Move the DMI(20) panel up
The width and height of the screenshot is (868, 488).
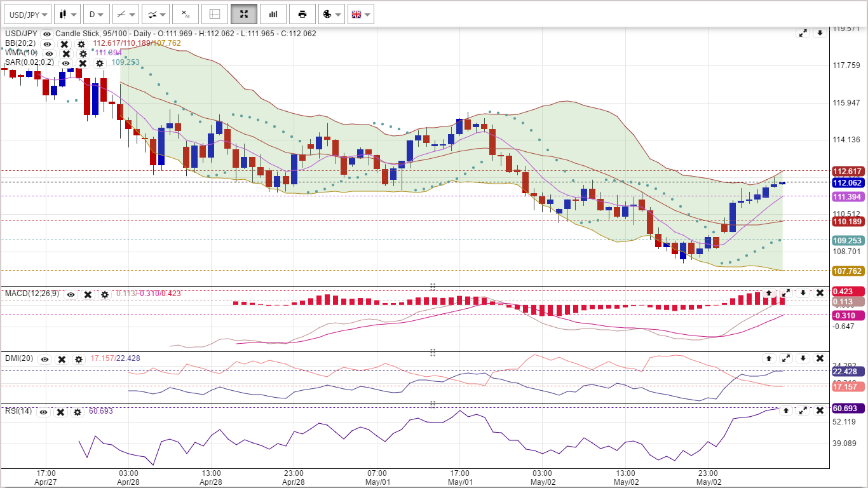[x=768, y=358]
